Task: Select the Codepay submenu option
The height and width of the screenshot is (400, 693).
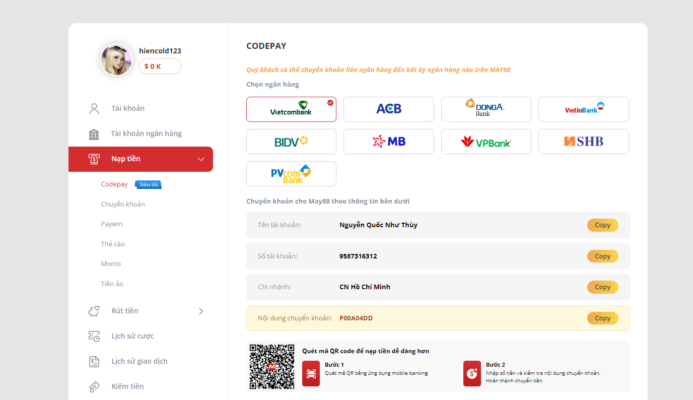Action: coord(114,184)
